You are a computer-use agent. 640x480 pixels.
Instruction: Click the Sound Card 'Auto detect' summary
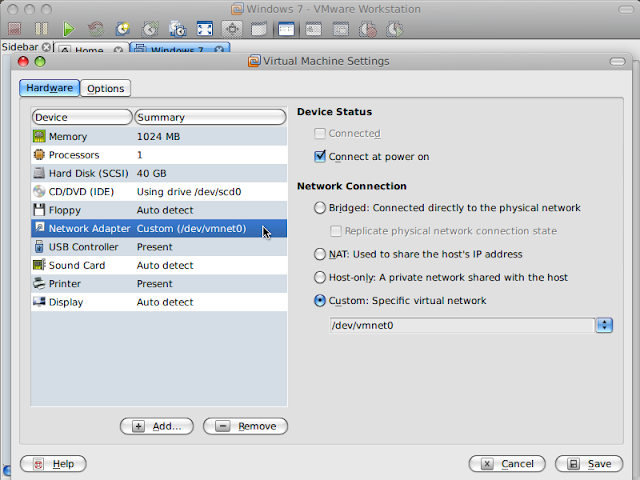[165, 265]
